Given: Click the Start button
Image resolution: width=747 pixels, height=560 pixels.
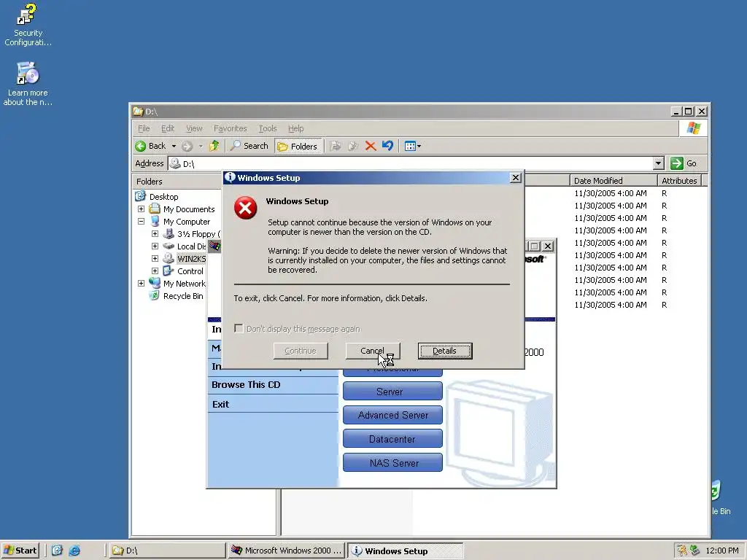Looking at the screenshot, I should click(20, 551).
